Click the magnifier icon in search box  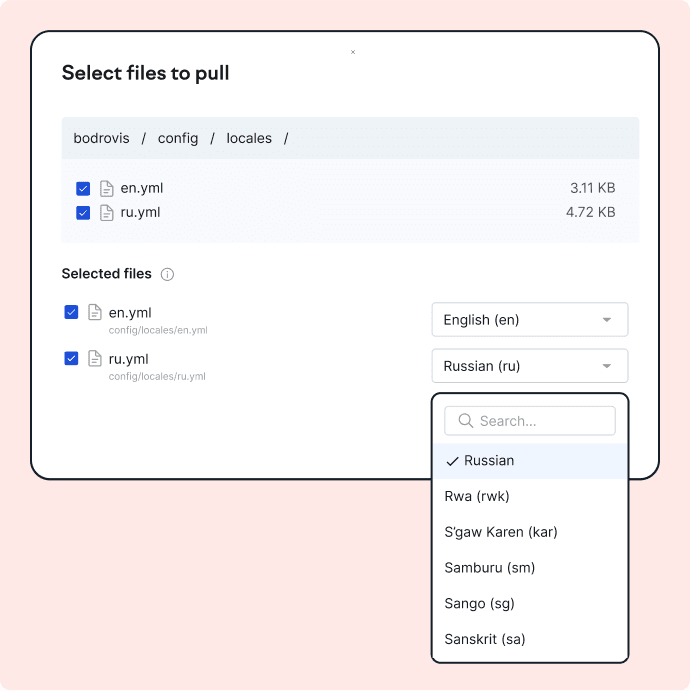[x=465, y=421]
